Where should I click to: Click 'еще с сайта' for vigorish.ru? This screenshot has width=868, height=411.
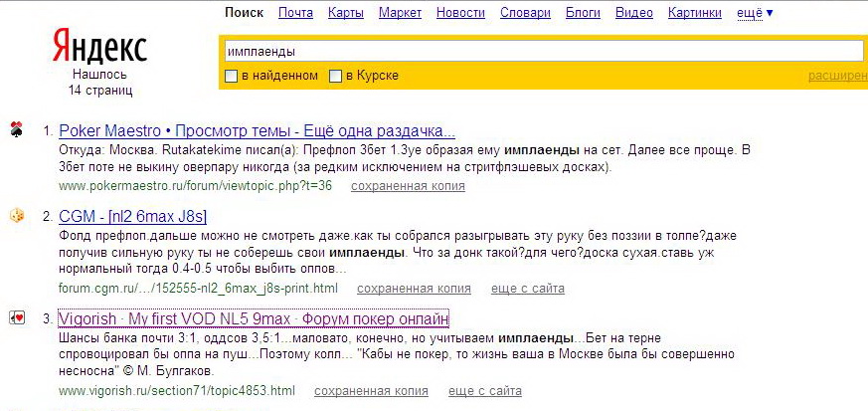(x=485, y=391)
